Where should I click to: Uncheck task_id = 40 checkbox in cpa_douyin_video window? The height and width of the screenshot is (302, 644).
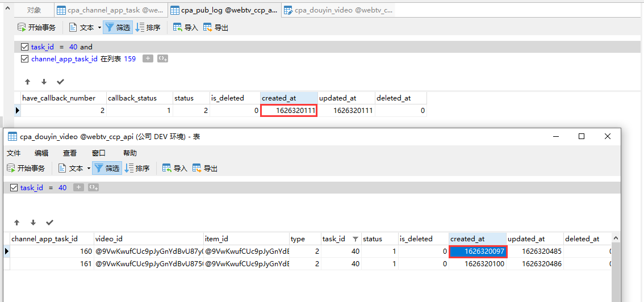click(14, 187)
